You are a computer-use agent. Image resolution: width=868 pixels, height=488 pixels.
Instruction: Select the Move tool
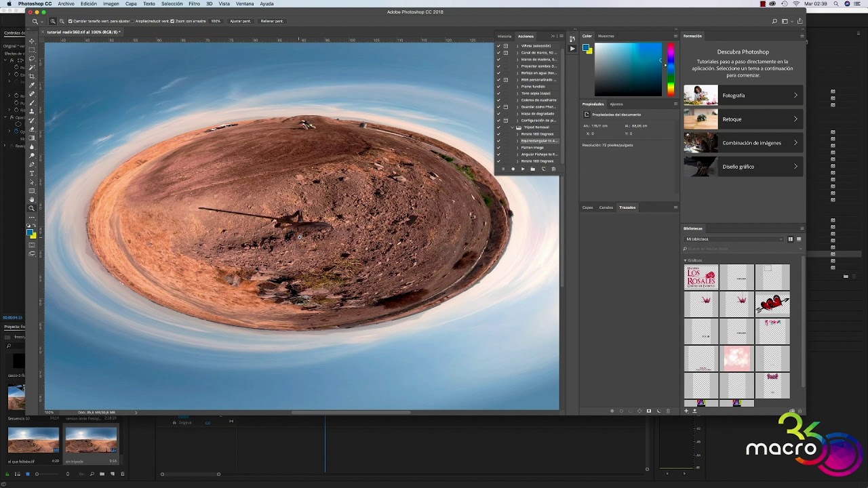pyautogui.click(x=32, y=41)
